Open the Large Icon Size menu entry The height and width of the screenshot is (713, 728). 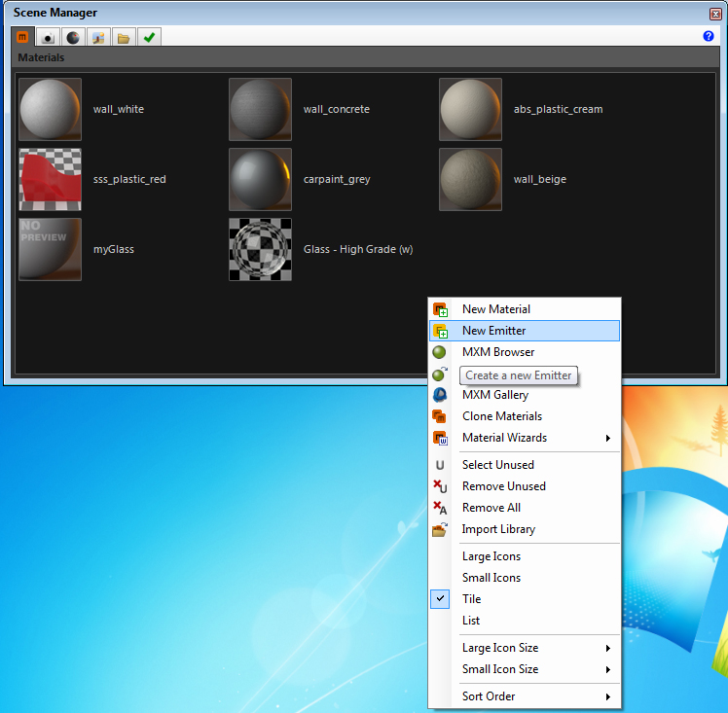coord(525,648)
